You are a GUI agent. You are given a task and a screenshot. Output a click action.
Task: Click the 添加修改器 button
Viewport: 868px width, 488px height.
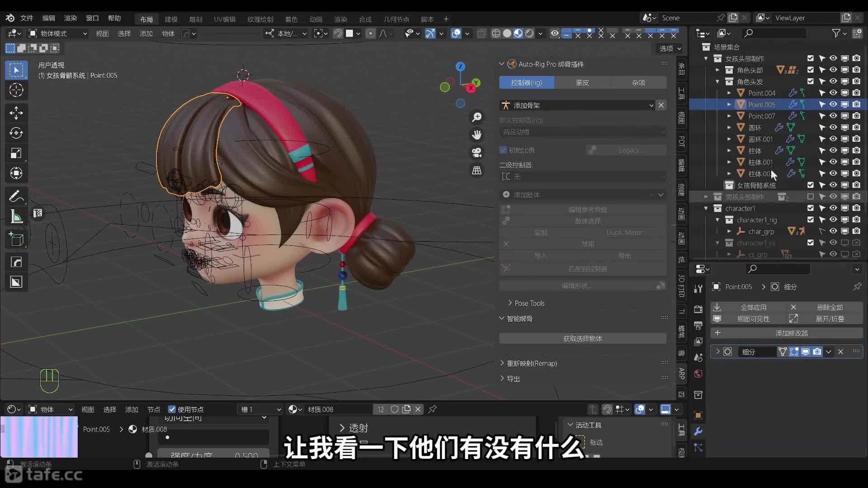tap(787, 333)
